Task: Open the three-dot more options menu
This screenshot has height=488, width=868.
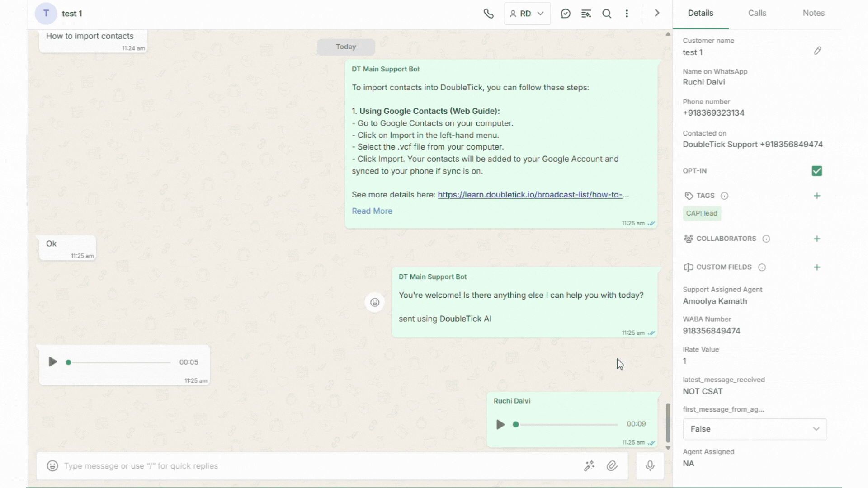Action: tap(627, 14)
